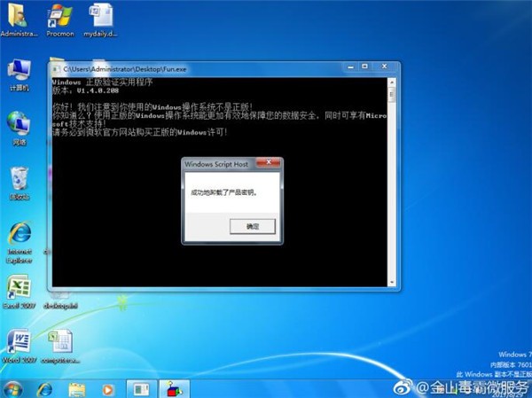Click the console vertical scrollbar thumb

pos(392,94)
